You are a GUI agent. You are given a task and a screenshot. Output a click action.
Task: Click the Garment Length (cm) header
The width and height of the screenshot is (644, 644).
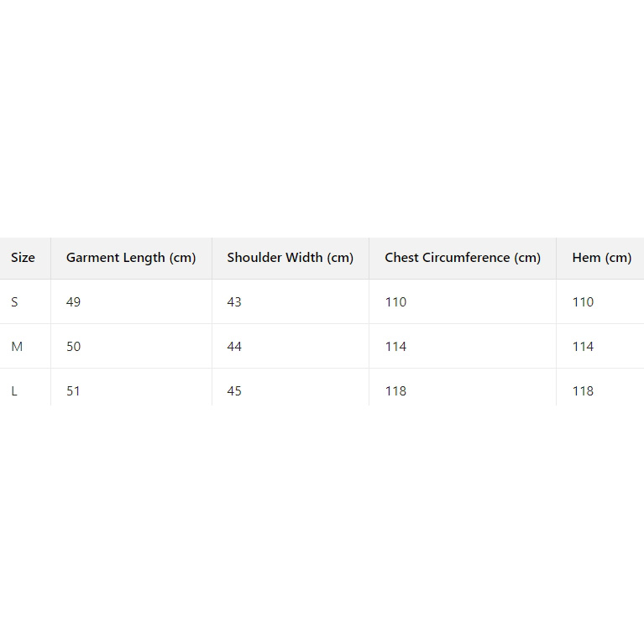[x=131, y=258]
